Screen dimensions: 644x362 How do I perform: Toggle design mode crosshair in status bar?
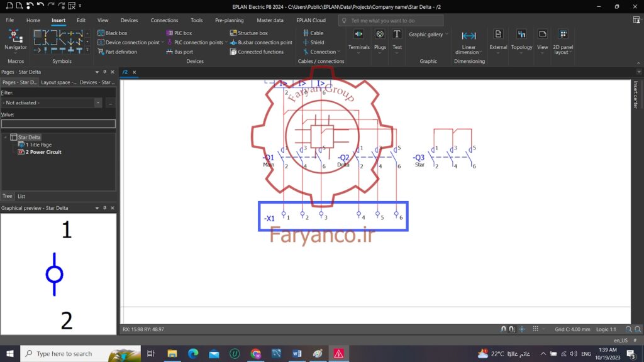[521, 329]
